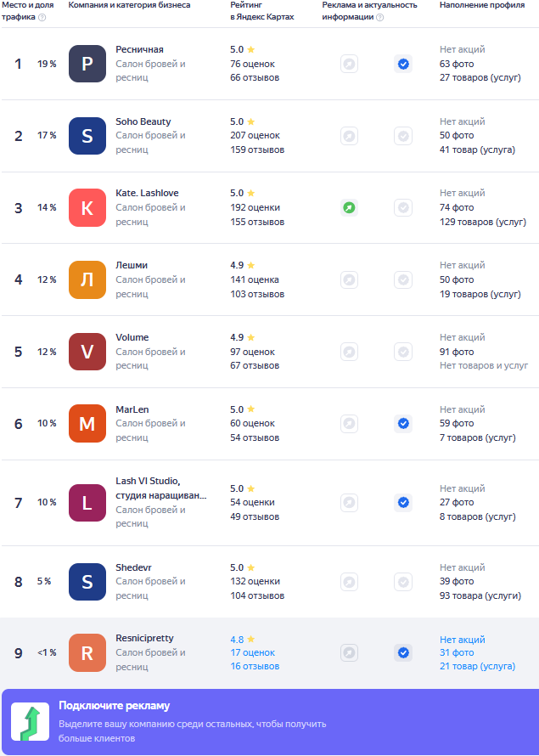Click the help icon beside 'информации' header

click(379, 17)
